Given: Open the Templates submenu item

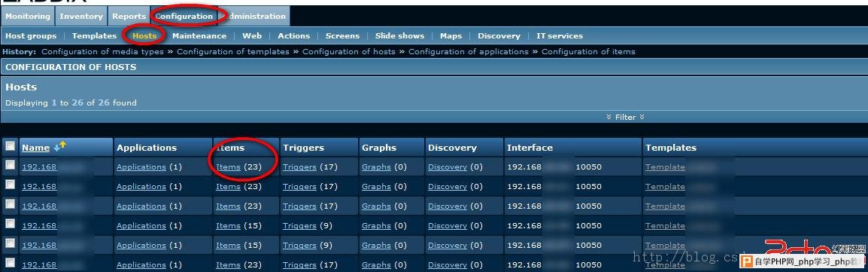Looking at the screenshot, I should 94,35.
